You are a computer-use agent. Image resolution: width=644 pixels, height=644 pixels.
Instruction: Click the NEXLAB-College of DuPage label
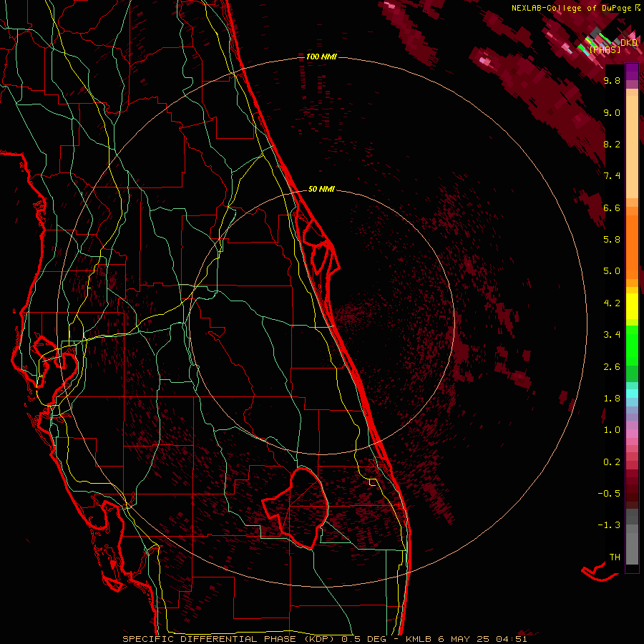point(572,8)
